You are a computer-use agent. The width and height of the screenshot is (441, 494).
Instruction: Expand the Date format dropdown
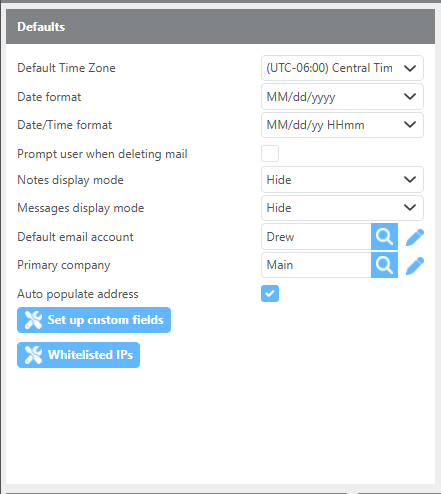342,97
